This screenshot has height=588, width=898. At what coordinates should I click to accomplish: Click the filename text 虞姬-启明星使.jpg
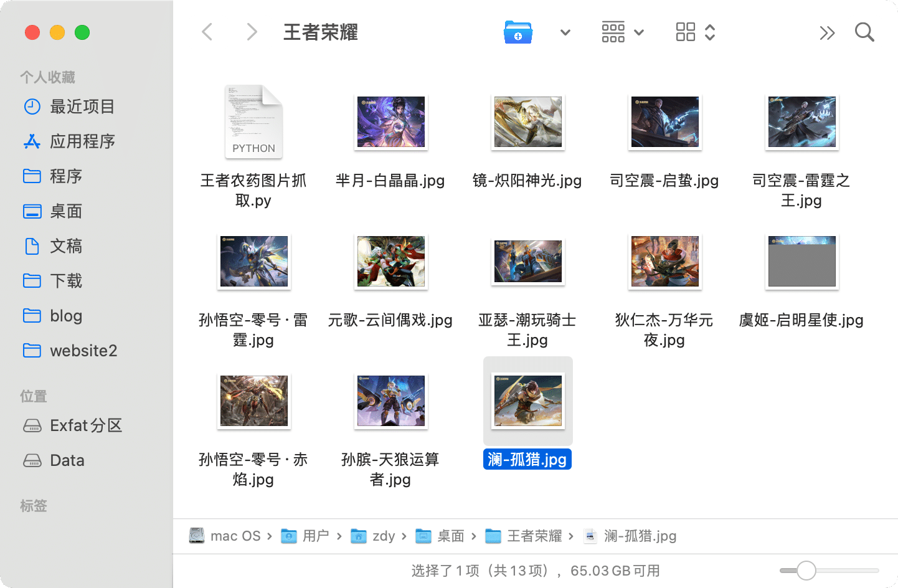click(x=801, y=320)
